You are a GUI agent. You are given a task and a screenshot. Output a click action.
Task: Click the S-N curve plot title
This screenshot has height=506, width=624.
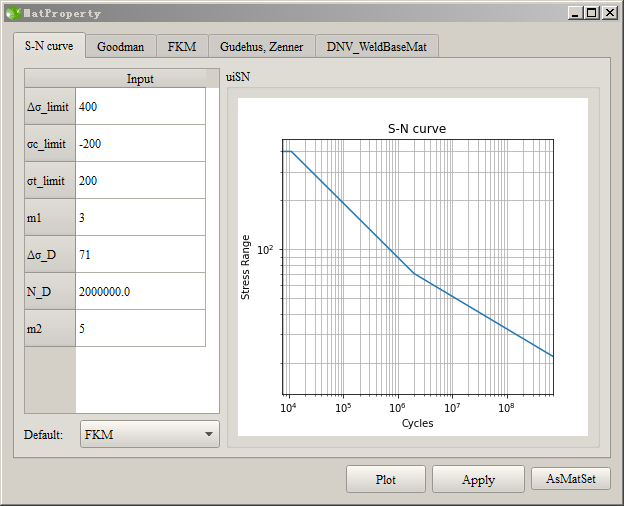tap(417, 129)
